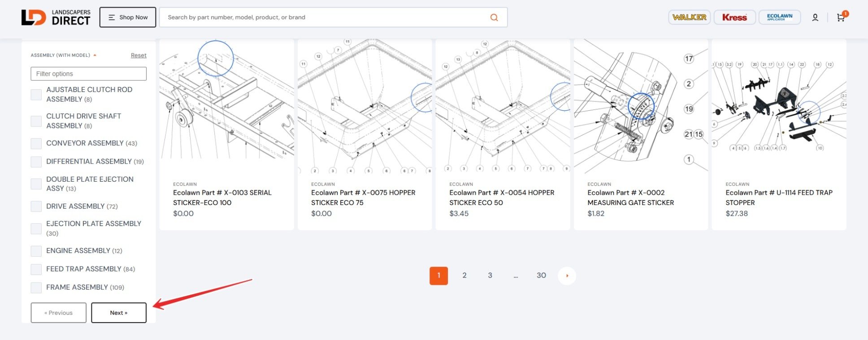
Task: Tick the FEED TRAP ASSEMBLY checkbox
Action: pos(36,269)
